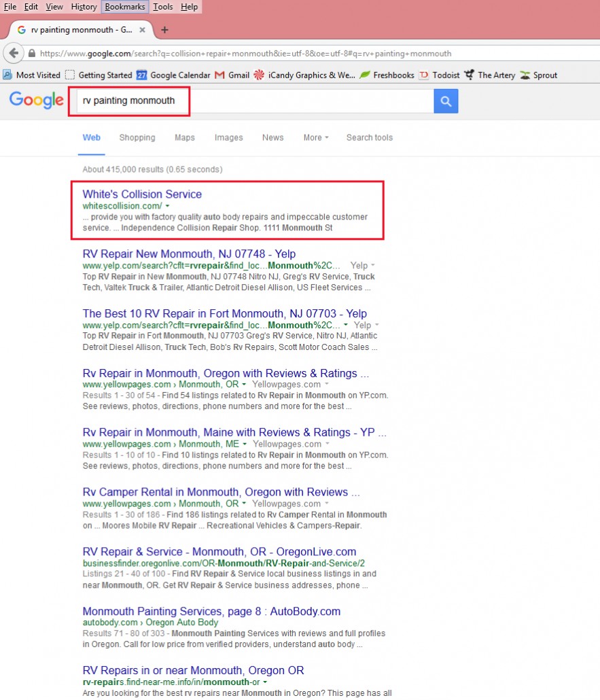Screen dimensions: 600x700
Task: Switch to the Shopping results tab
Action: 137,137
